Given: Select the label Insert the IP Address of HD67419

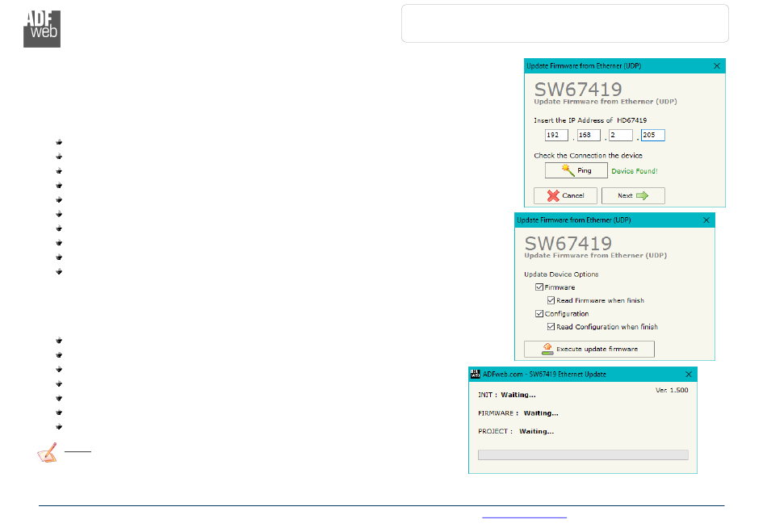Looking at the screenshot, I should click(590, 120).
